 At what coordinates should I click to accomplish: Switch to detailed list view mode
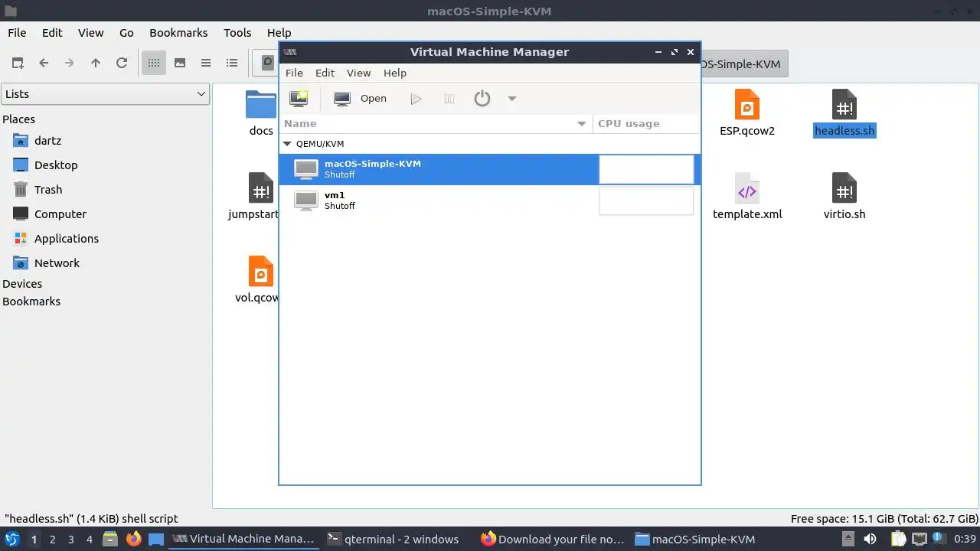click(232, 63)
